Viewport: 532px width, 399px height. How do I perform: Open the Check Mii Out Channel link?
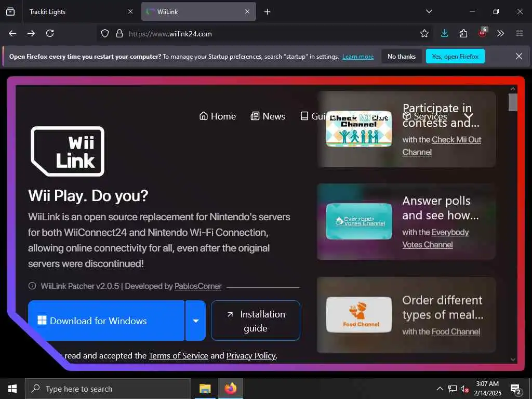pos(442,146)
